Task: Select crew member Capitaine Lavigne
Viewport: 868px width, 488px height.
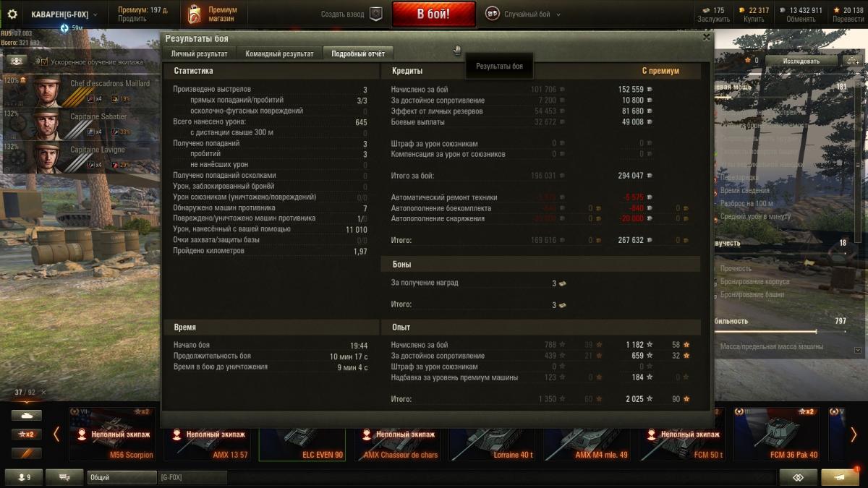Action: [x=80, y=158]
